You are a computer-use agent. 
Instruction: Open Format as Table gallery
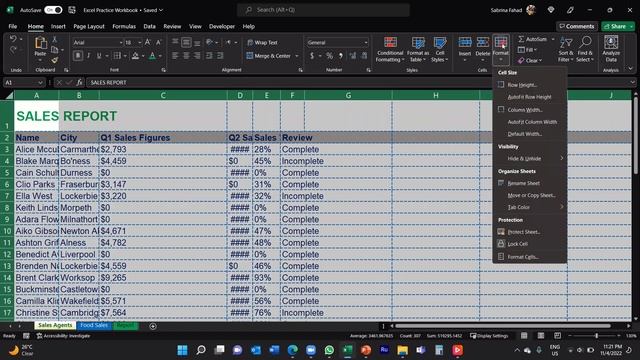point(418,49)
